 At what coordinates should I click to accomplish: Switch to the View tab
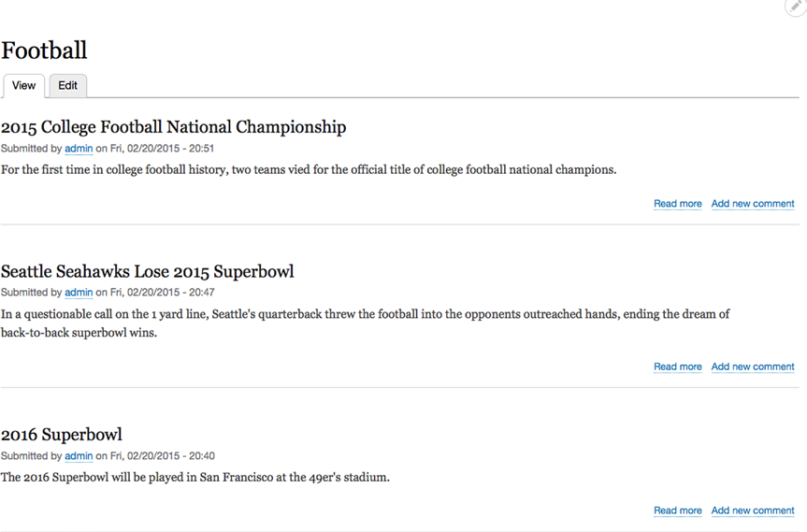pyautogui.click(x=23, y=85)
